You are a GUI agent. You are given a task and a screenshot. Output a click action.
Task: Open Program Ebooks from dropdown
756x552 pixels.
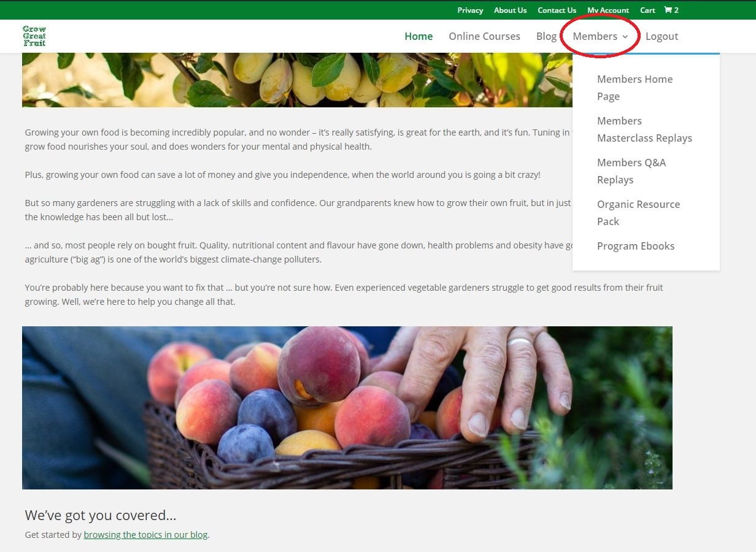[x=636, y=246]
